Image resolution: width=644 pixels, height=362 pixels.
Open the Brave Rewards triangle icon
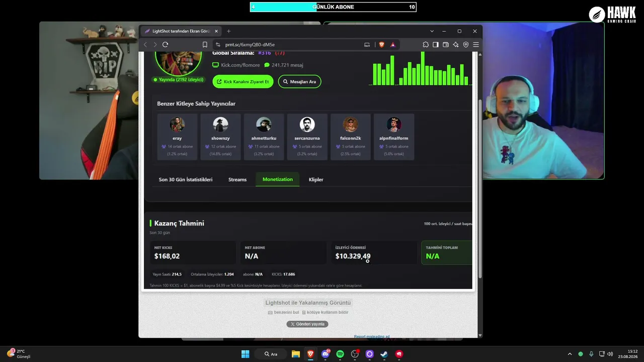coord(393,45)
